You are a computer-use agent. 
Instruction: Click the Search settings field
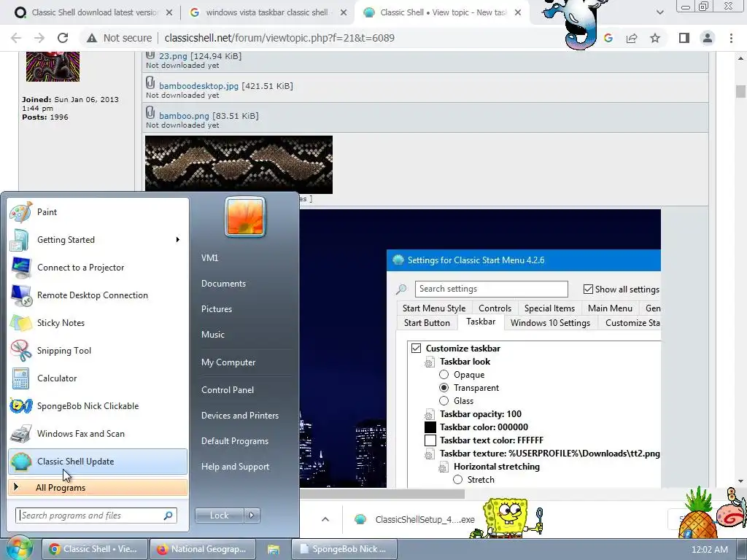tap(491, 289)
